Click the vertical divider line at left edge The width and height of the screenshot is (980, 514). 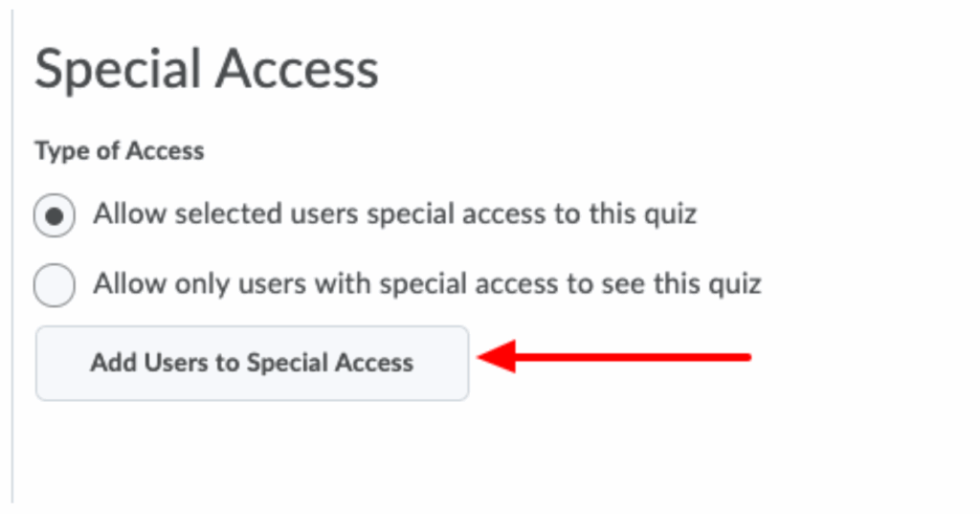[12, 258]
